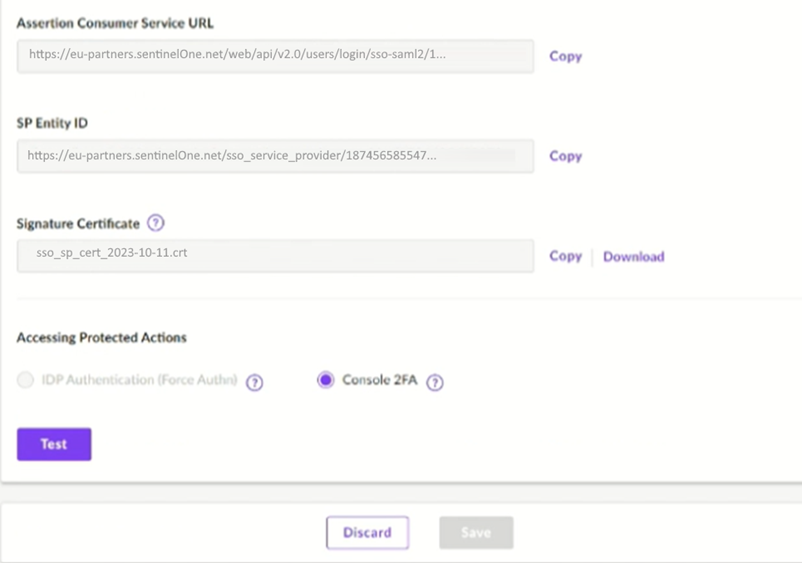Image resolution: width=802 pixels, height=563 pixels.
Task: Click the Save button
Action: 476,533
